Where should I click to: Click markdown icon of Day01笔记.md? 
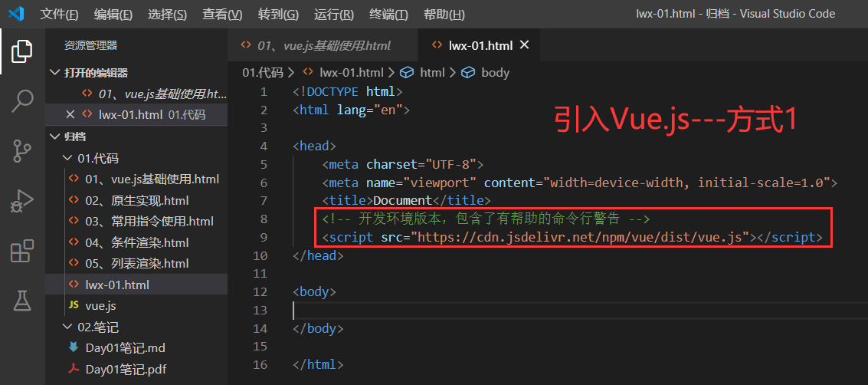pos(73,348)
